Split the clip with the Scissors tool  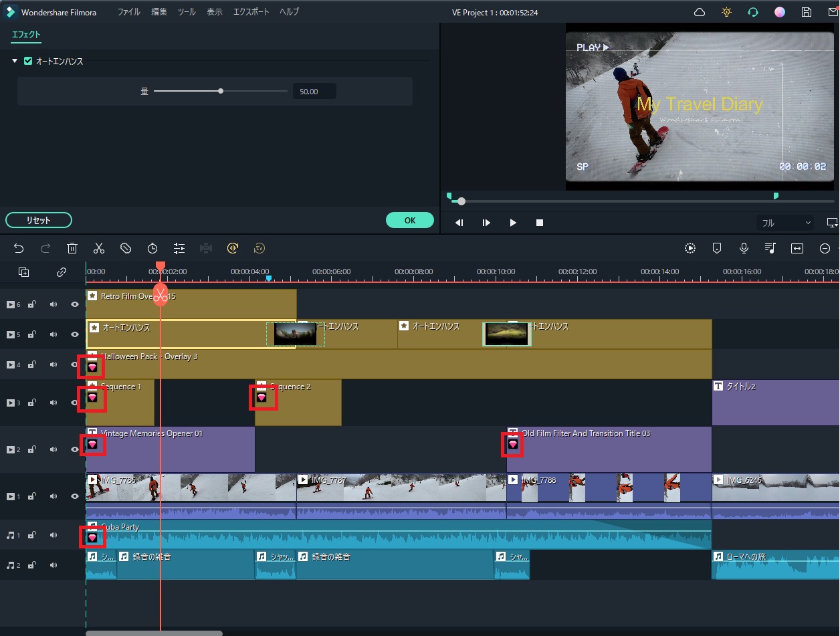click(x=99, y=247)
